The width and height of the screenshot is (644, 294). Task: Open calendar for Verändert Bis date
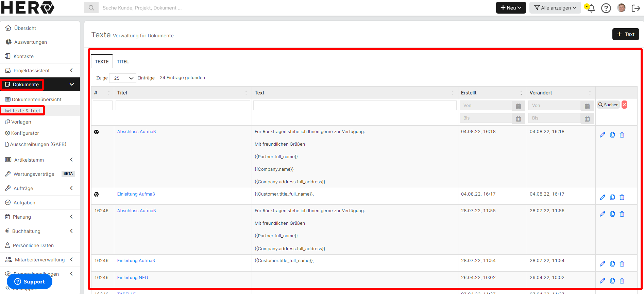(x=587, y=119)
